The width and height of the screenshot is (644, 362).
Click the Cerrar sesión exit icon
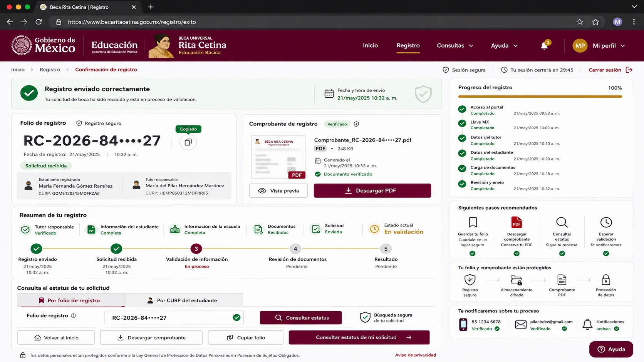pyautogui.click(x=629, y=70)
